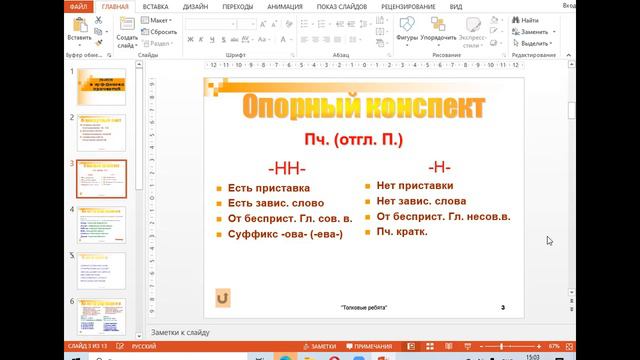640x360 pixels.
Task: Select the Format Painter brush icon
Action: [98, 43]
